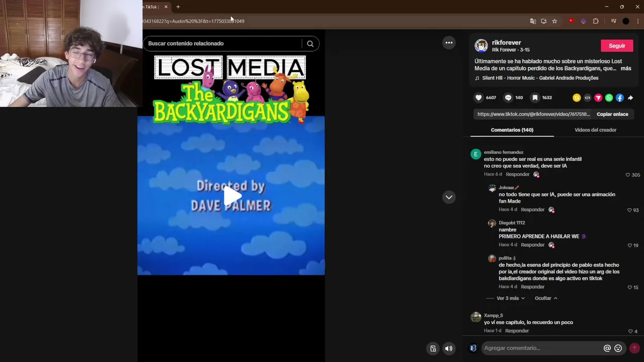Open the media control playlist icon
Screen dimensions: 644x362
click(x=613, y=21)
